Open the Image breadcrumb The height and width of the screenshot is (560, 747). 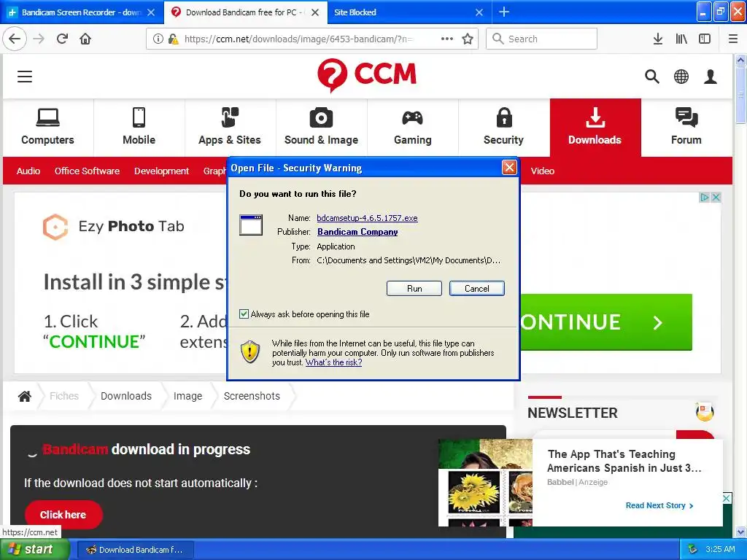pyautogui.click(x=187, y=396)
